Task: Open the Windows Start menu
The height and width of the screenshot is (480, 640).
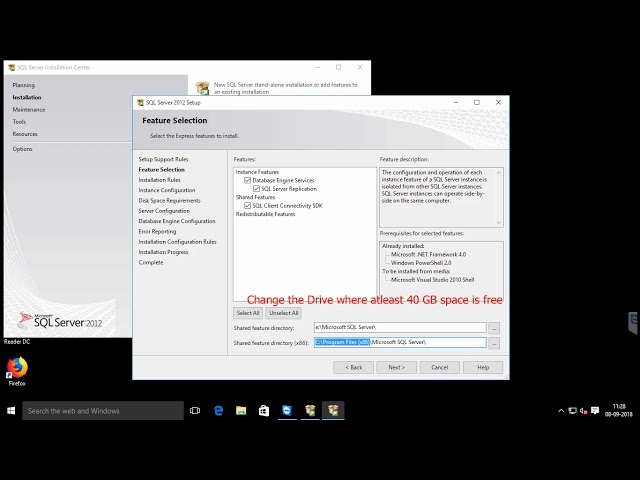Action: click(11, 411)
